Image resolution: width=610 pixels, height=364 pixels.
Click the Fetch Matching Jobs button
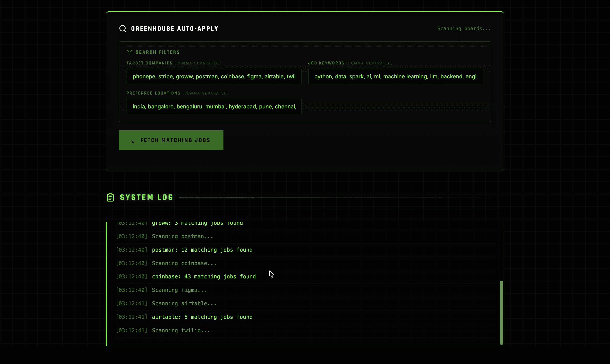click(x=171, y=140)
